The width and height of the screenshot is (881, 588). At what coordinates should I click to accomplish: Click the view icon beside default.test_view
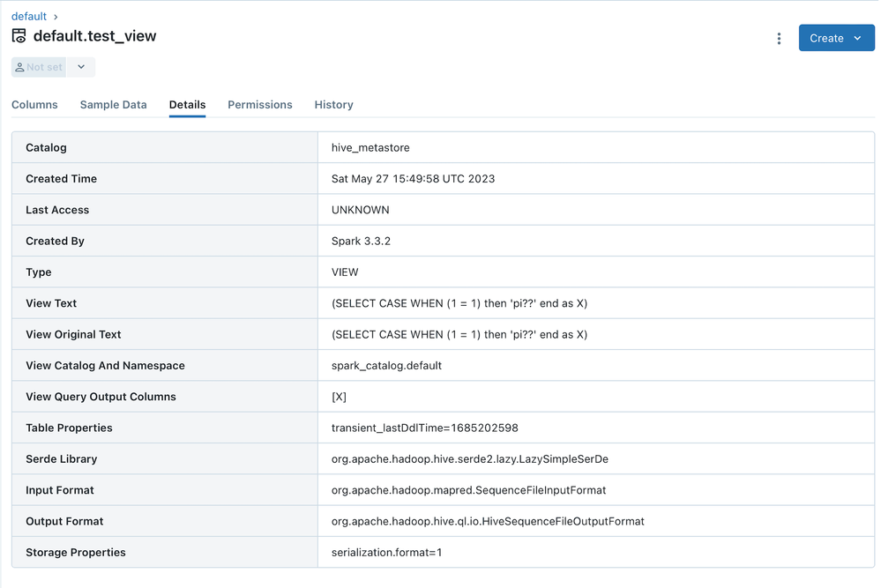pyautogui.click(x=19, y=36)
